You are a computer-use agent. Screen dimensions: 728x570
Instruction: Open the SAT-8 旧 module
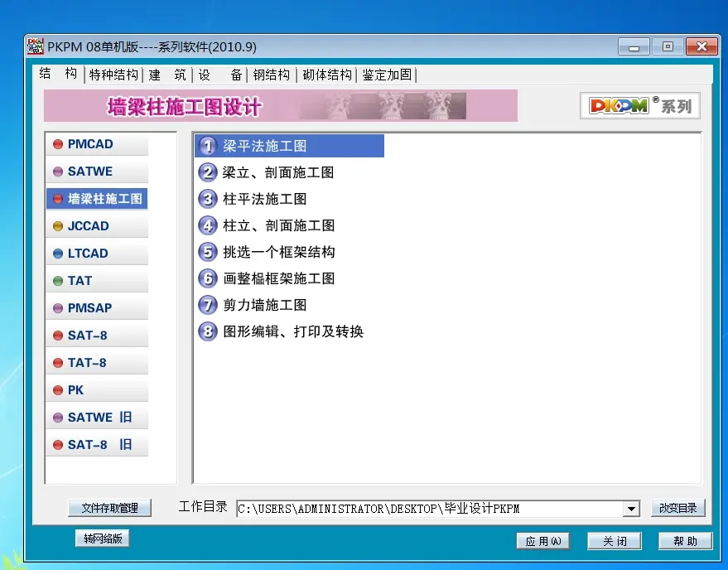coord(97,445)
